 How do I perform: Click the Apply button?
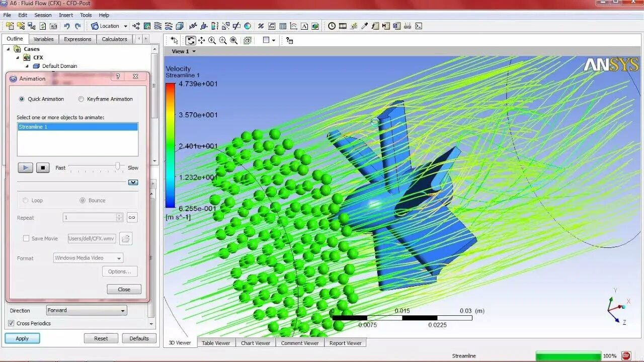tap(22, 338)
